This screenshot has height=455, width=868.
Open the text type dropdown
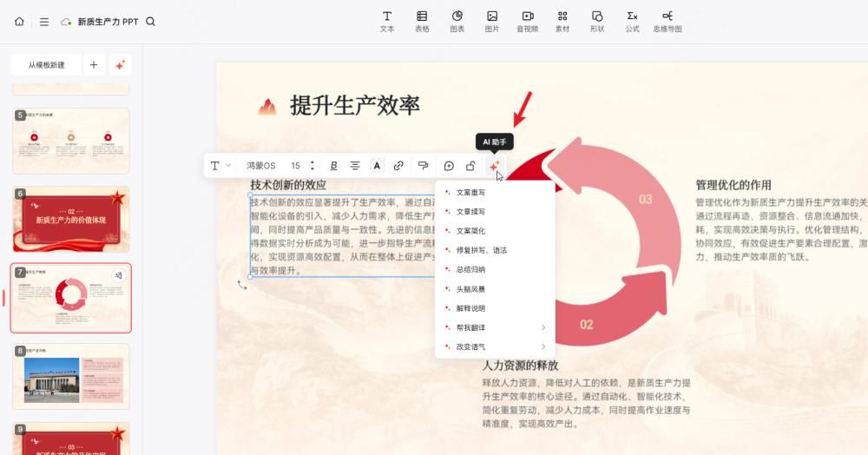coord(220,166)
